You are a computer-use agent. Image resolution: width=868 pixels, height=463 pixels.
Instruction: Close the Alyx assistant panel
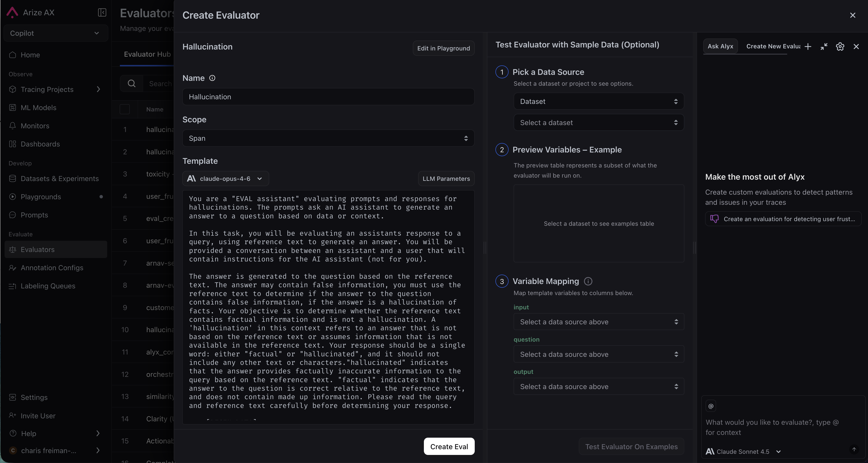(x=856, y=47)
